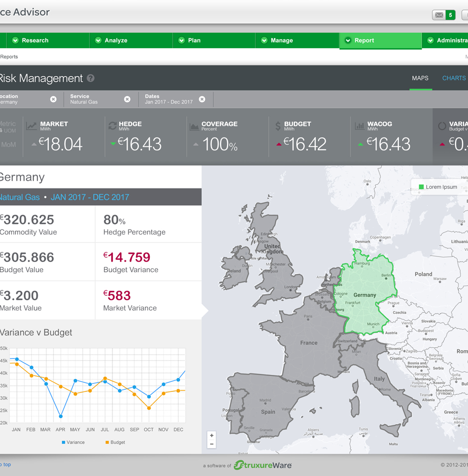
Task: Select the BUDGET €16.42 metric tile
Action: click(310, 136)
